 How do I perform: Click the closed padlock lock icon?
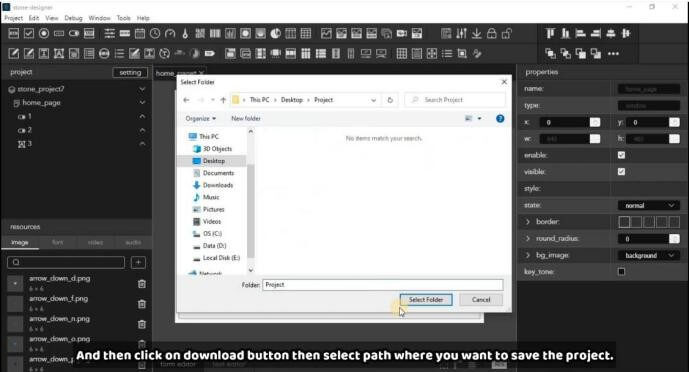[x=492, y=33]
